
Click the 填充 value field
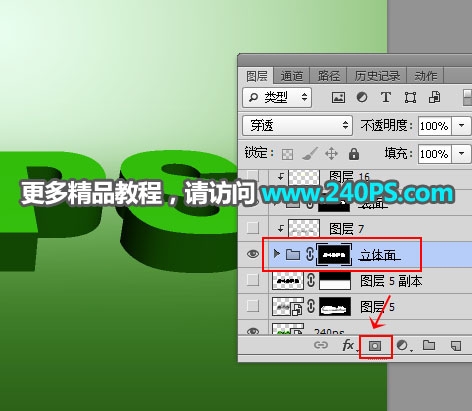pyautogui.click(x=435, y=154)
